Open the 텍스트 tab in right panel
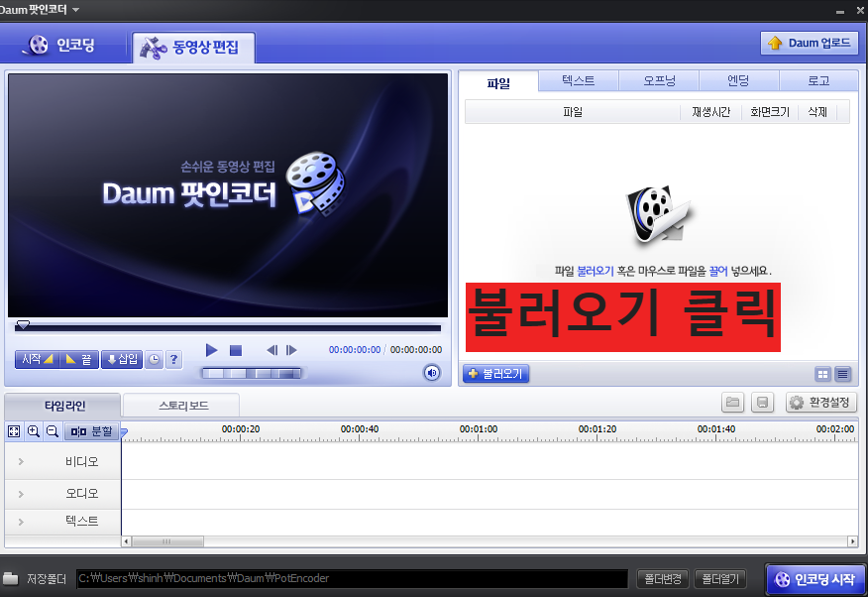Screen dimensions: 868x597 point(578,81)
